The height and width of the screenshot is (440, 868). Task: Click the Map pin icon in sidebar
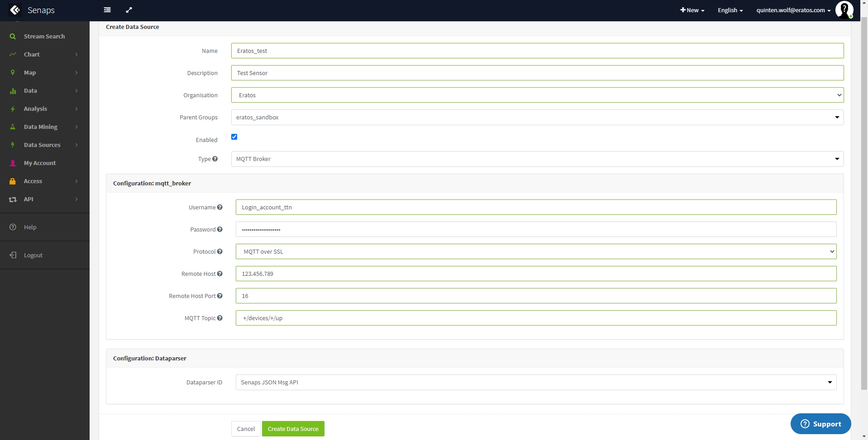13,72
